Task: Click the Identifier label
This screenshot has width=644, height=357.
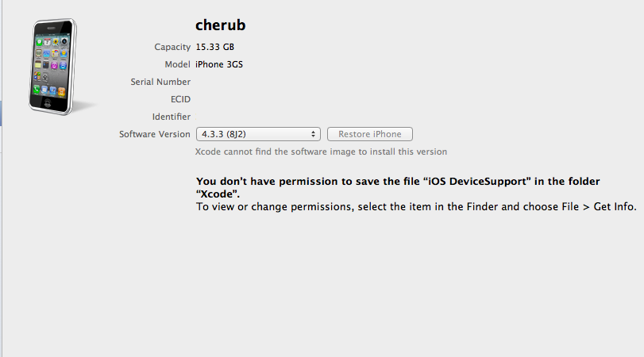Action: [x=172, y=117]
